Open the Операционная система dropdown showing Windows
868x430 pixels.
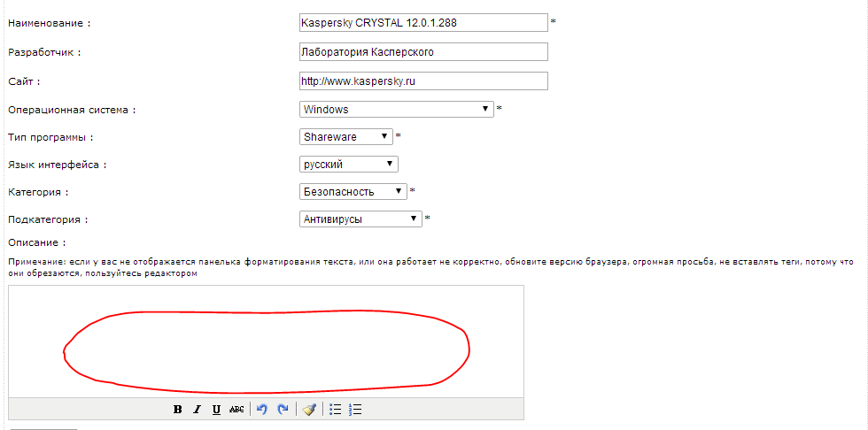pyautogui.click(x=397, y=109)
